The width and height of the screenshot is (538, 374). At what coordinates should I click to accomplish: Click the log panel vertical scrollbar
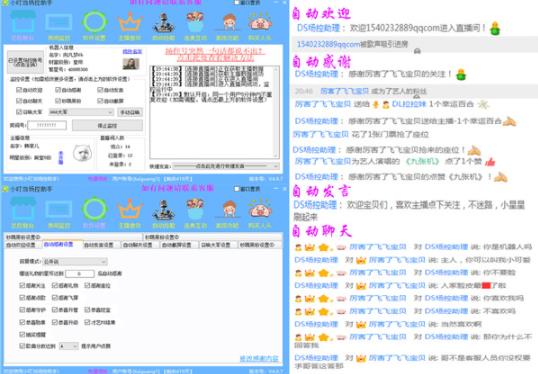pyautogui.click(x=276, y=112)
